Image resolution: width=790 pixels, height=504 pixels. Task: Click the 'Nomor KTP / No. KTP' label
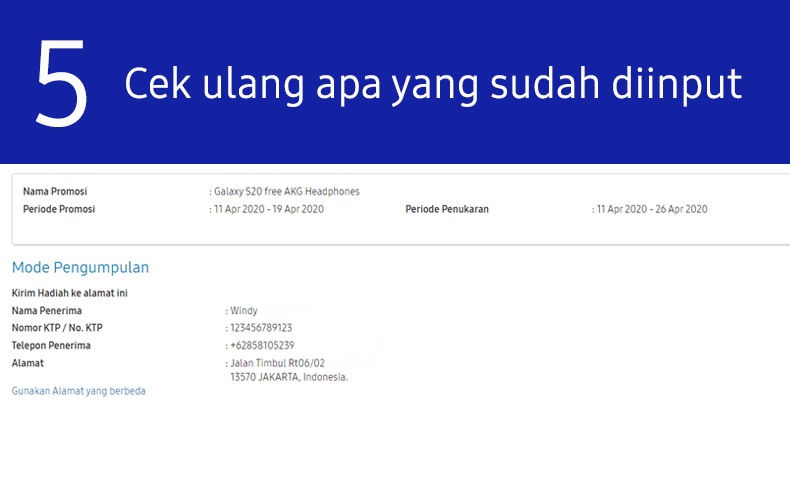[57, 328]
